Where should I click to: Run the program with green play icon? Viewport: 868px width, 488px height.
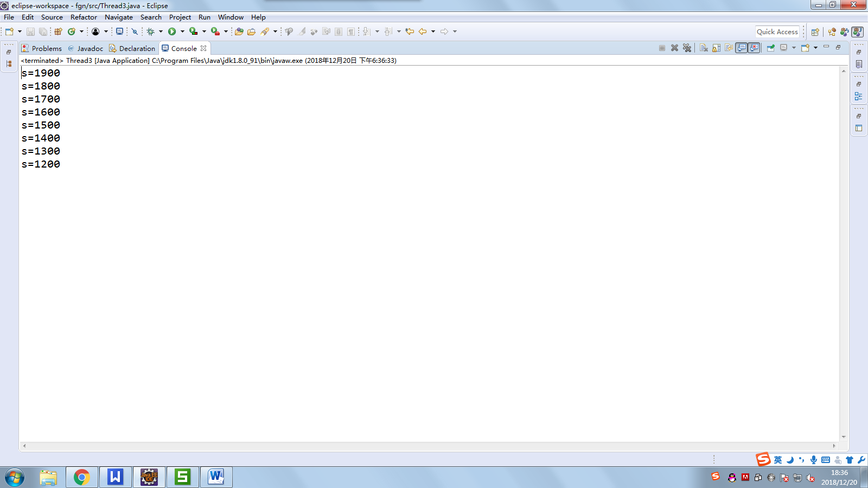pyautogui.click(x=172, y=31)
